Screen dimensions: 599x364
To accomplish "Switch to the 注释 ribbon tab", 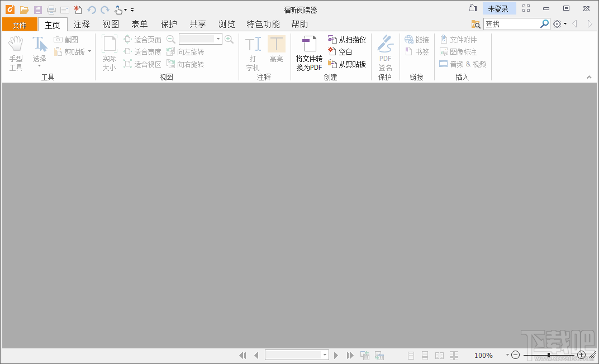I will tap(82, 24).
